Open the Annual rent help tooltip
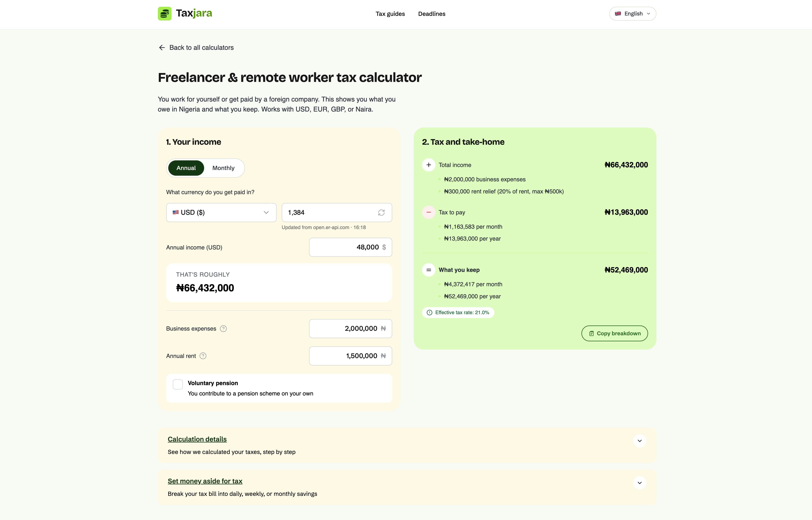The image size is (812, 520). coord(203,355)
